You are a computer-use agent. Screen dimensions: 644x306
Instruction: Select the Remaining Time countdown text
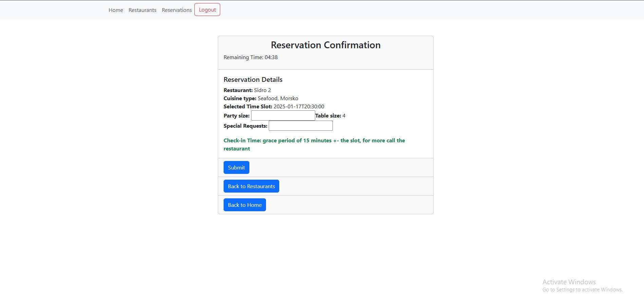pyautogui.click(x=250, y=57)
